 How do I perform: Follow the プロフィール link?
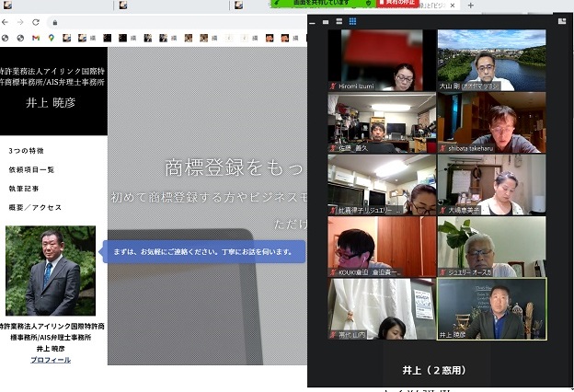click(x=51, y=360)
